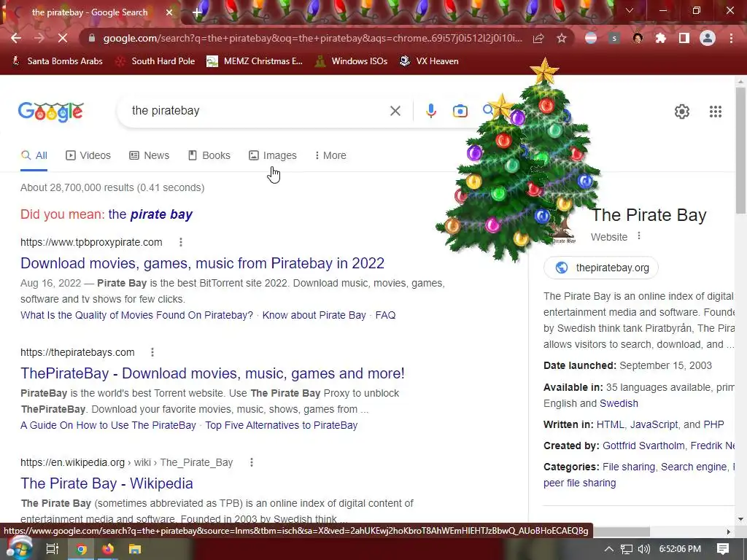This screenshot has width=747, height=560.
Task: Expand the More search filters
Action: click(330, 156)
